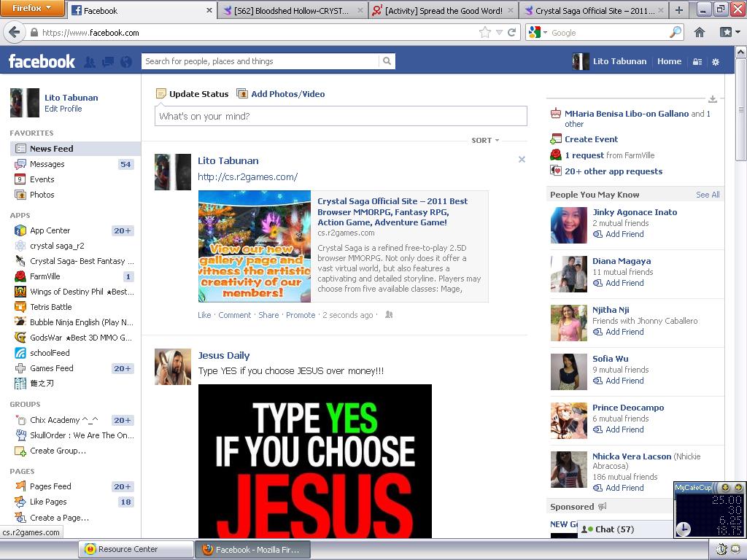Open the Firefox menu button

click(x=32, y=8)
